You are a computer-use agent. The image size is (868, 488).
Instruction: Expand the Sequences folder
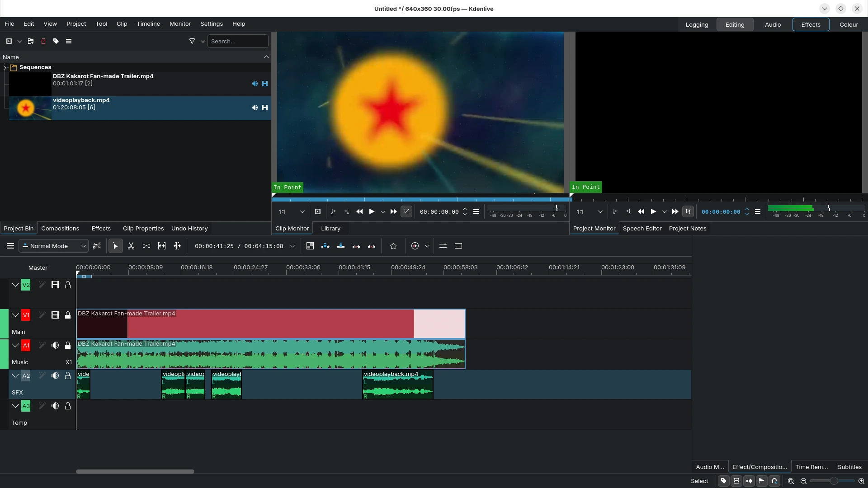click(x=5, y=67)
